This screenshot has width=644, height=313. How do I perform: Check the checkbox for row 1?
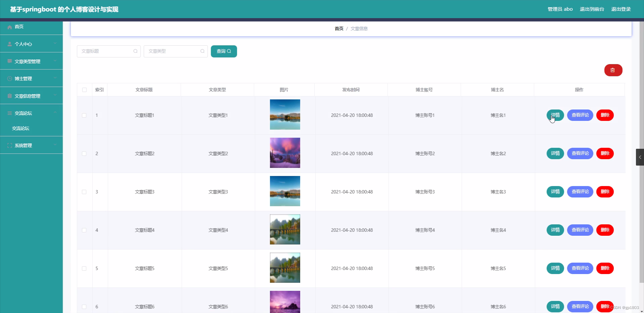[x=84, y=115]
